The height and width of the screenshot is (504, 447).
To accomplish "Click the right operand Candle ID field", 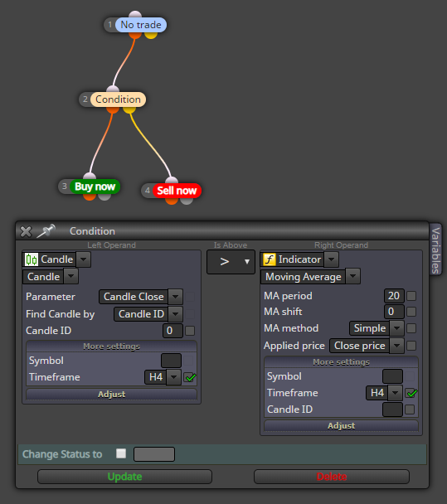I will coord(392,409).
